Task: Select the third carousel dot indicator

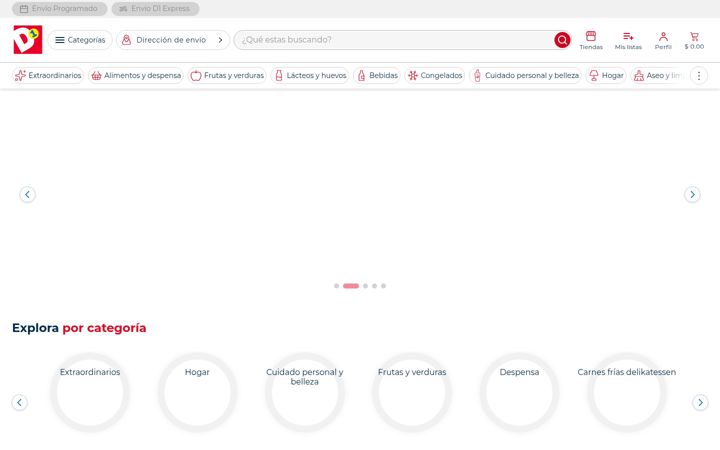Action: click(366, 286)
